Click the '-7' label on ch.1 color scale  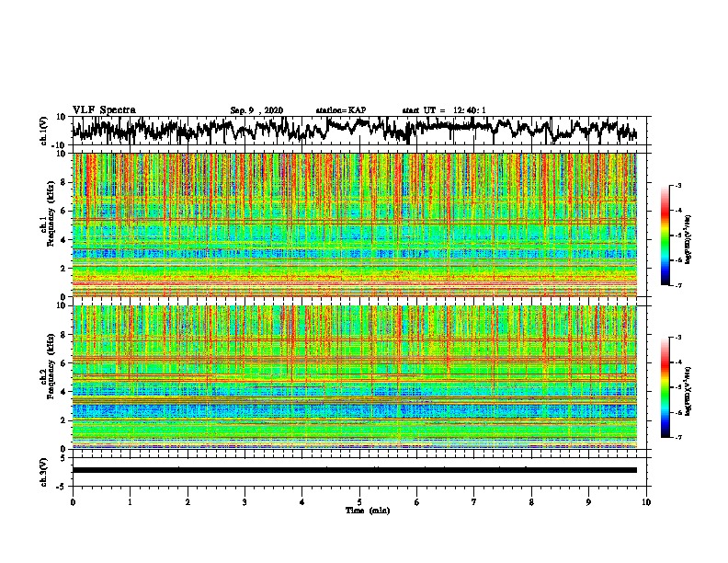point(678,285)
